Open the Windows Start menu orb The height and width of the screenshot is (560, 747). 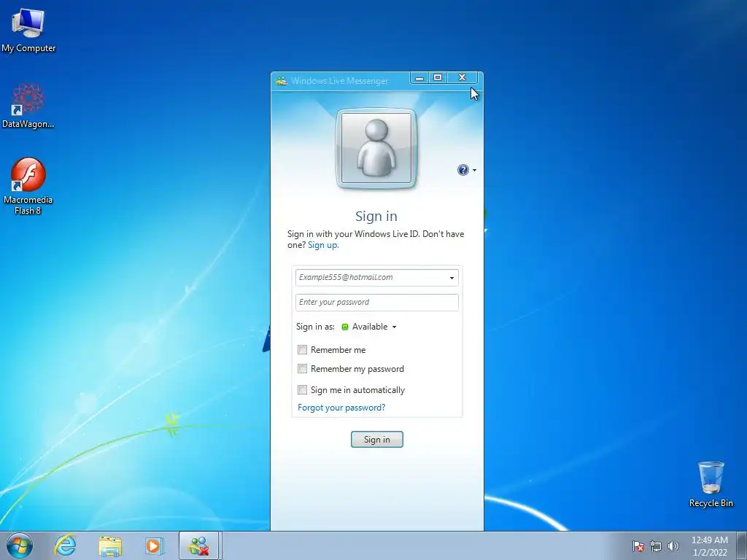coord(20,545)
